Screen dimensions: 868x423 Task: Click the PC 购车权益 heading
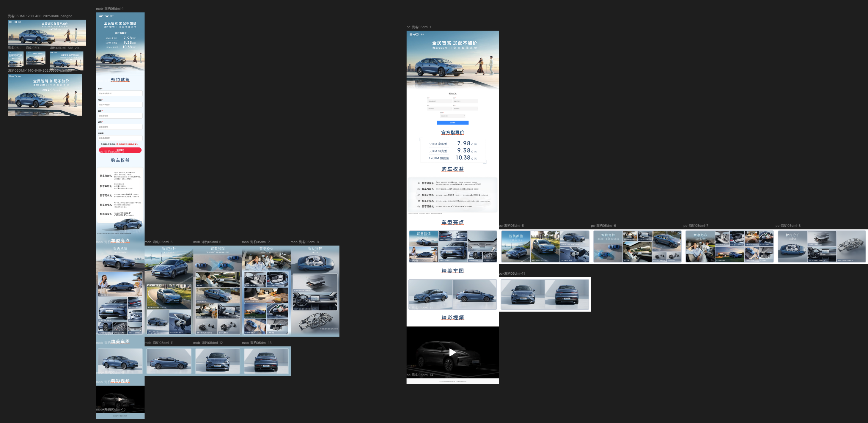(452, 169)
